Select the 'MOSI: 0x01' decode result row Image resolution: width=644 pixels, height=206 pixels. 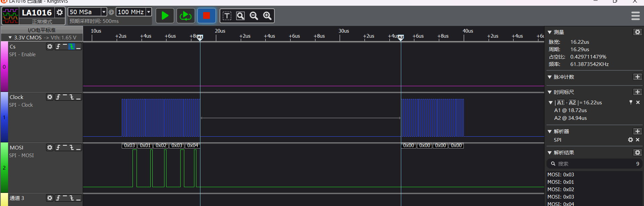[x=594, y=182]
